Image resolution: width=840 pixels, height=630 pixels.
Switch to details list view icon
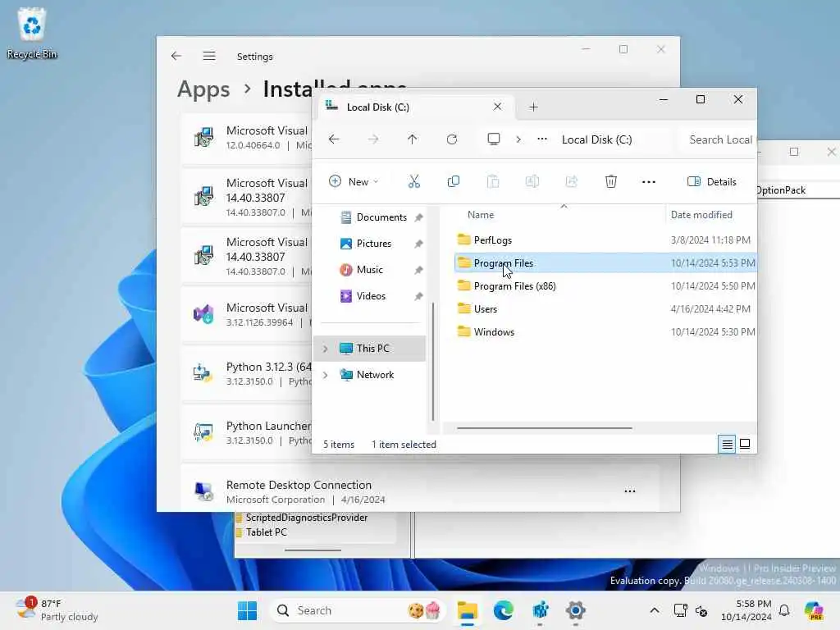pyautogui.click(x=727, y=444)
